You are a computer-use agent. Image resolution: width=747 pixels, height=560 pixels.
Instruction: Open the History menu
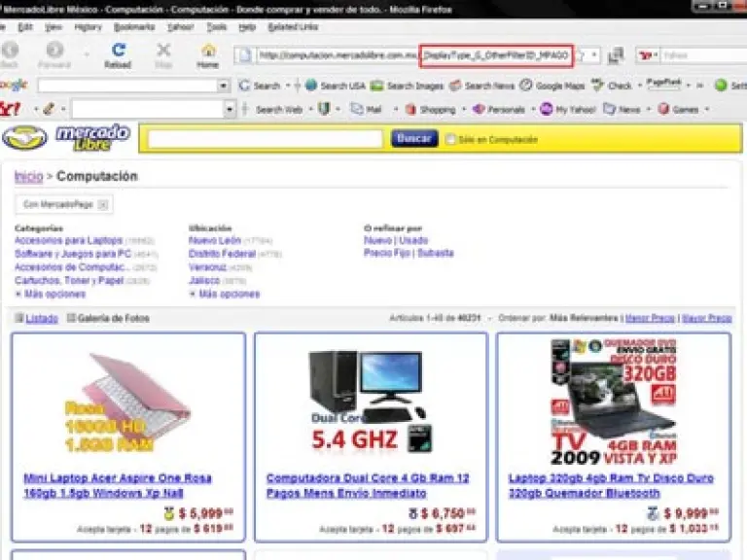(x=88, y=27)
